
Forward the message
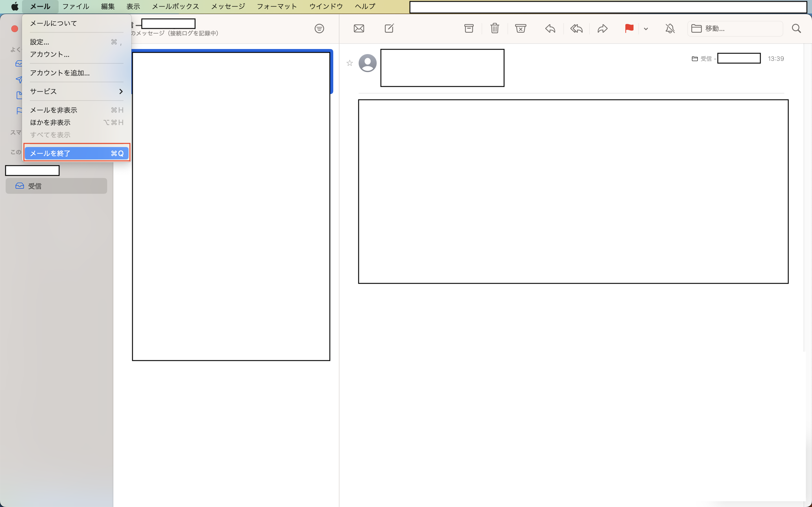(602, 28)
